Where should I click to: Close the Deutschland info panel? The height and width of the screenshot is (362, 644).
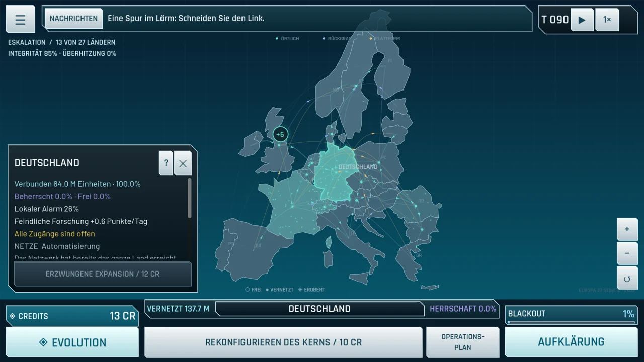(x=183, y=163)
